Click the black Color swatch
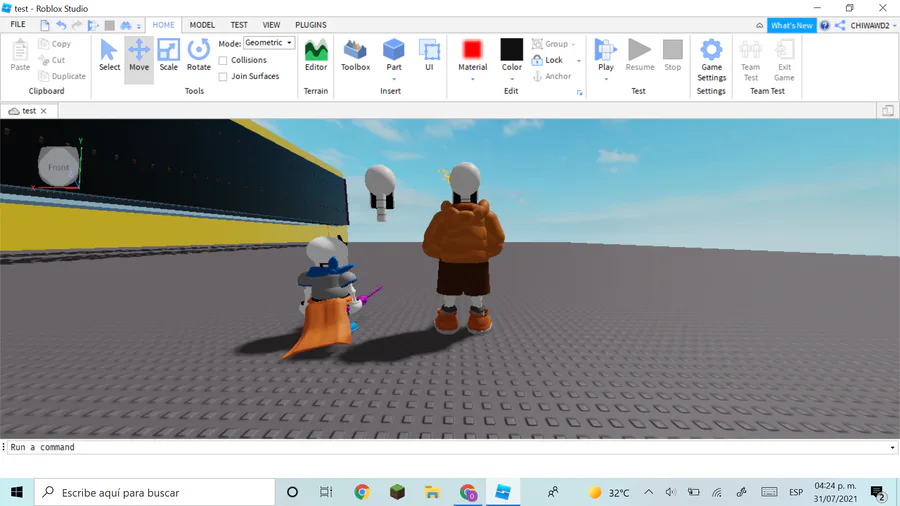 [x=511, y=50]
